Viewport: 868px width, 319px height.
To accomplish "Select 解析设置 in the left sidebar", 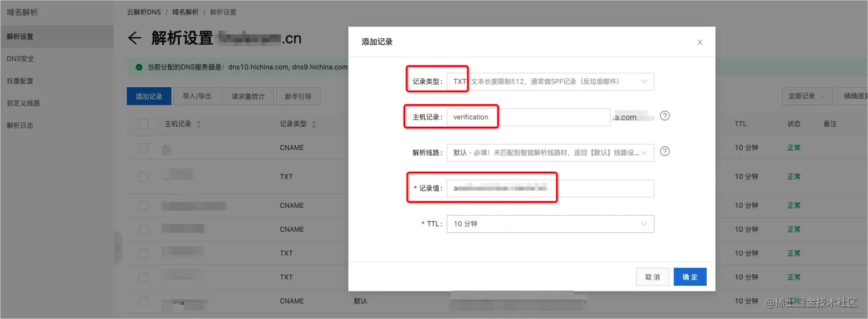I will pyautogui.click(x=56, y=37).
